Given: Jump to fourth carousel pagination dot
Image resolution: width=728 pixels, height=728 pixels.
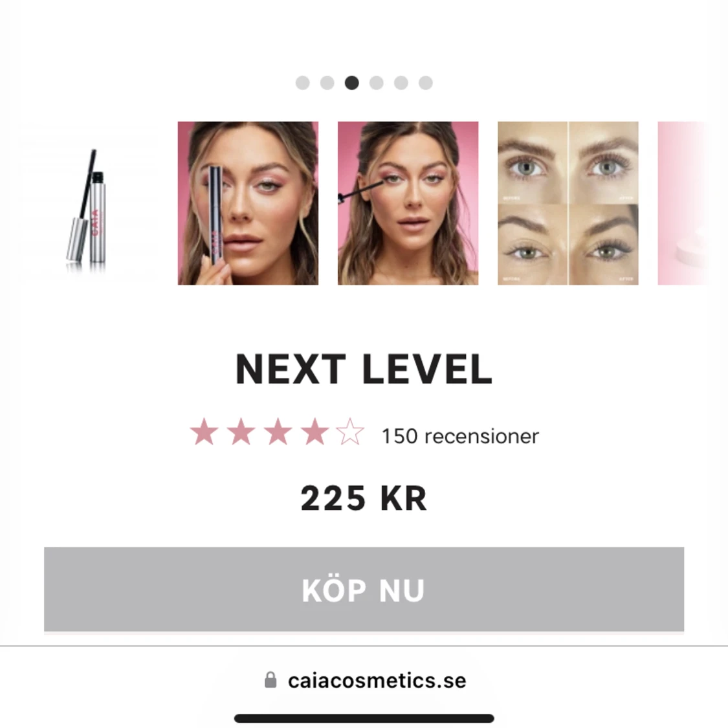Looking at the screenshot, I should click(377, 83).
